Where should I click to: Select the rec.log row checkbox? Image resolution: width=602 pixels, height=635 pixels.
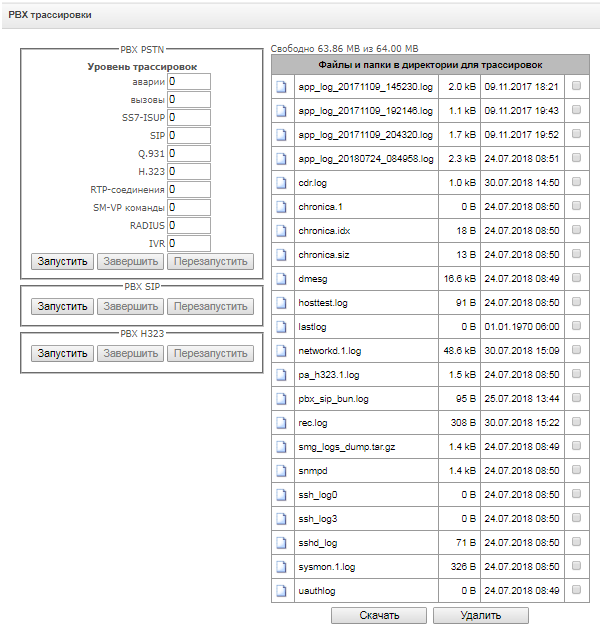(x=576, y=422)
